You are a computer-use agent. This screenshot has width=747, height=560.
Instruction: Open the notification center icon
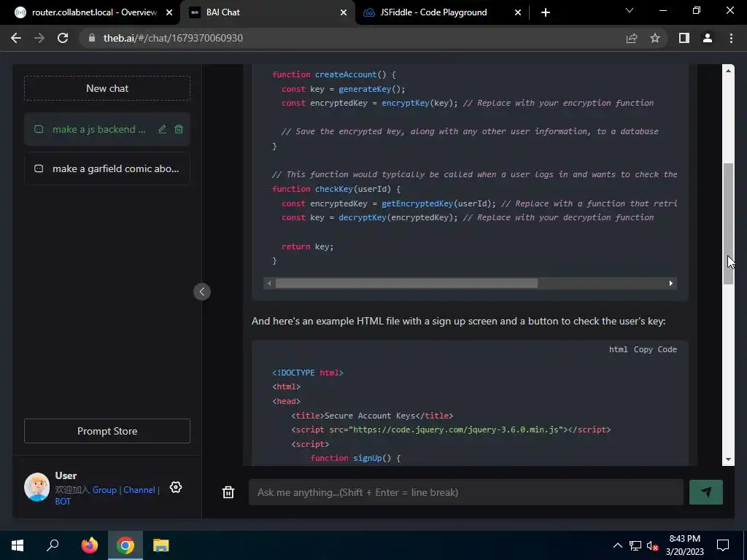[723, 545]
